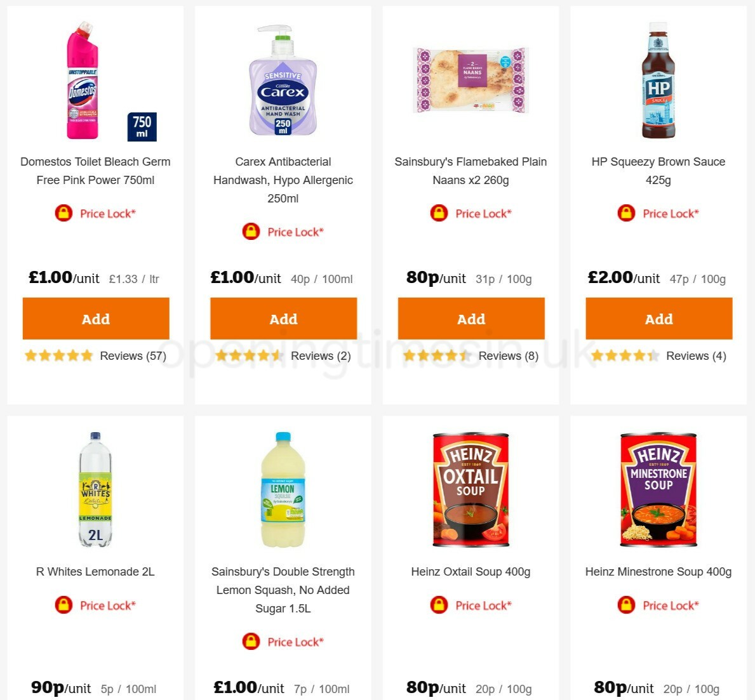Click the Price Lock padlock on Heinz Oxtail Soup
Viewport: 755px width, 700px height.
pyautogui.click(x=438, y=605)
